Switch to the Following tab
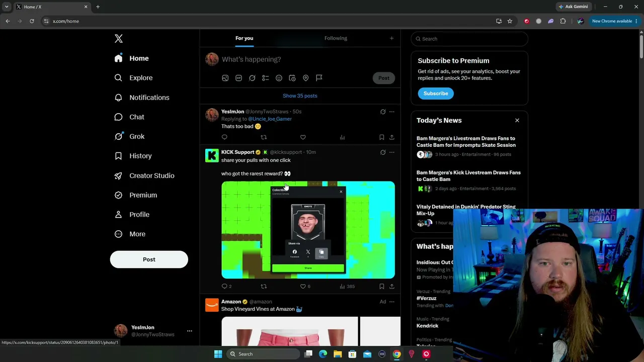 (336, 38)
